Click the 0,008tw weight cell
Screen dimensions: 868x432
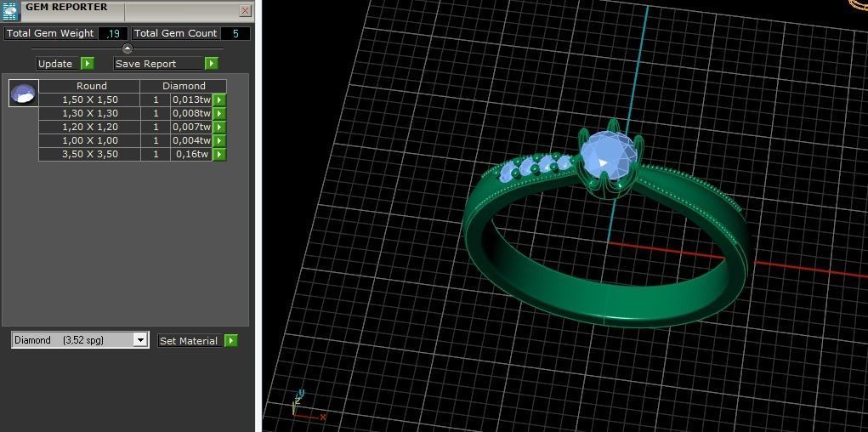pyautogui.click(x=191, y=114)
